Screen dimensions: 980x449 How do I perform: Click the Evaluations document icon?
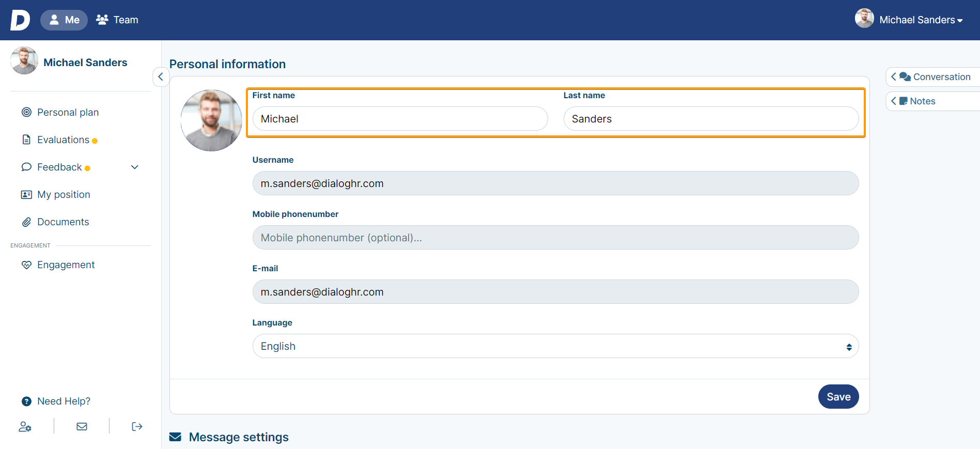(26, 140)
